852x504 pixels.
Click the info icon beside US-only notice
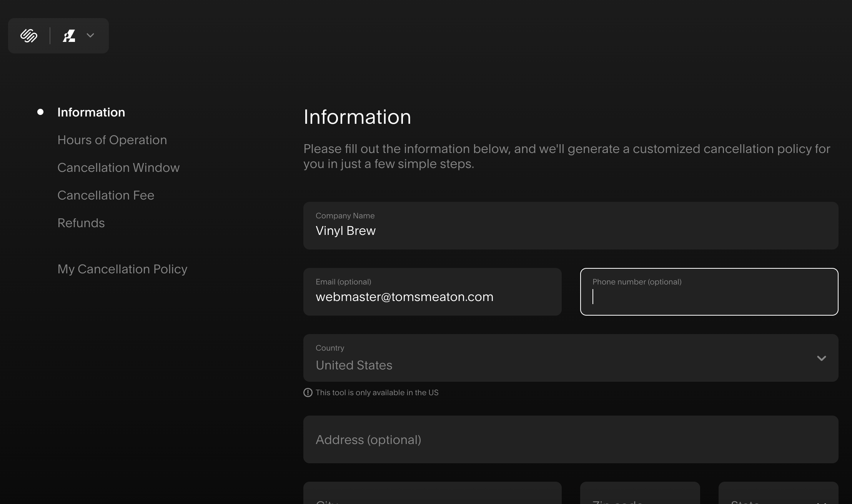pos(308,393)
